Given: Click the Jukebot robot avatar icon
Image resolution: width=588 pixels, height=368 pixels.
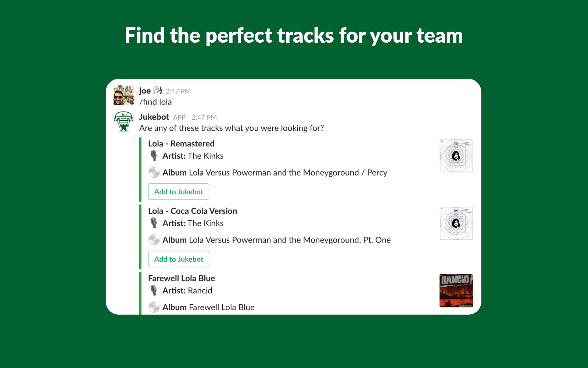Looking at the screenshot, I should click(x=124, y=121).
